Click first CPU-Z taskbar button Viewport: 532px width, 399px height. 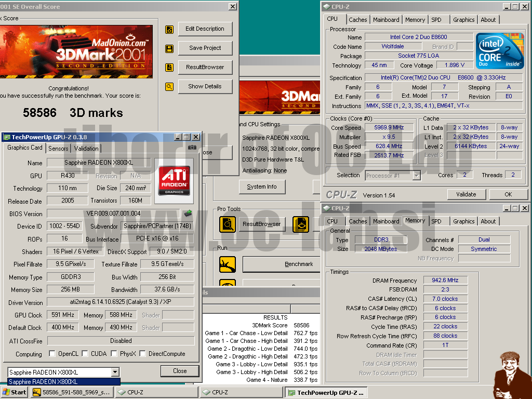coord(157,393)
